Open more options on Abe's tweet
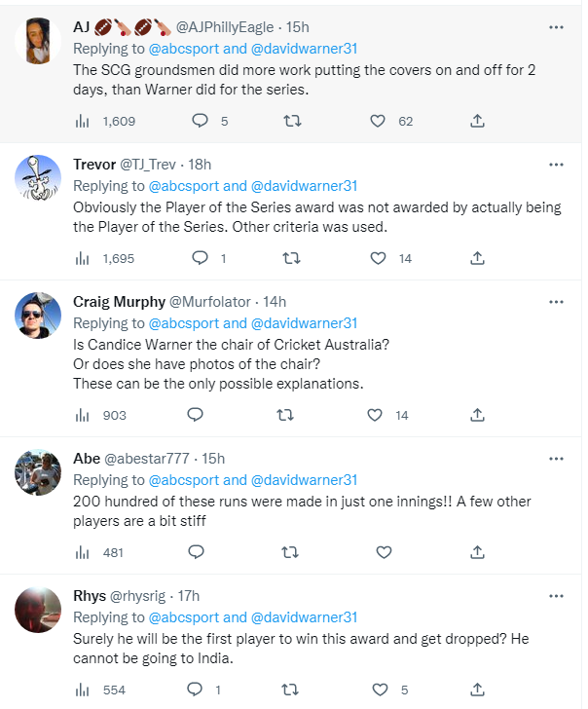This screenshot has height=709, width=588. point(556,459)
